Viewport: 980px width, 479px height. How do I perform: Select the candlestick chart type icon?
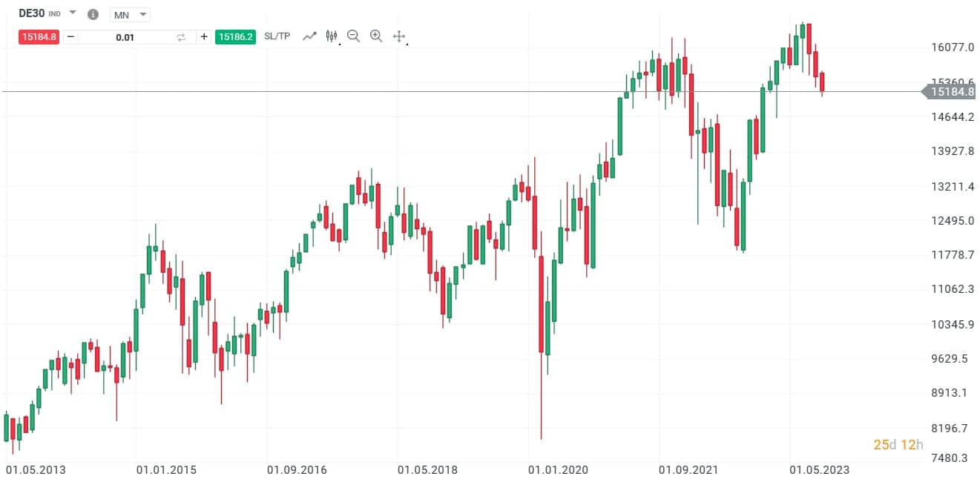point(331,36)
